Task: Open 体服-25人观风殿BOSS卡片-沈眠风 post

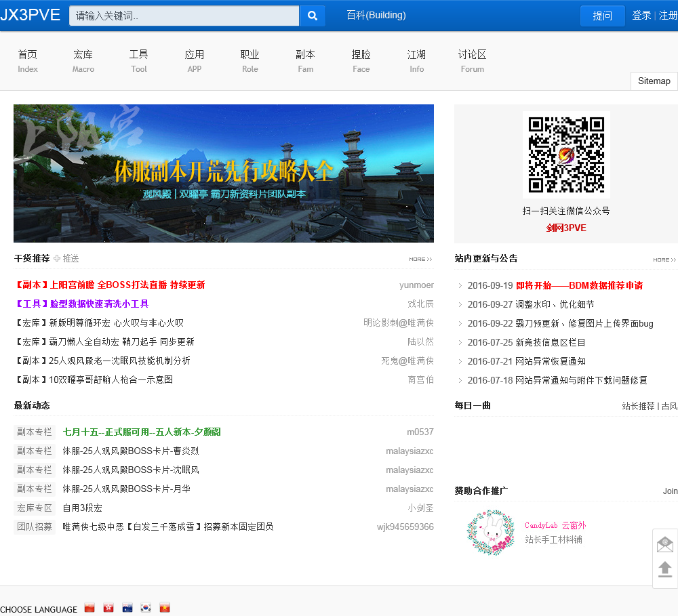Action: click(131, 470)
